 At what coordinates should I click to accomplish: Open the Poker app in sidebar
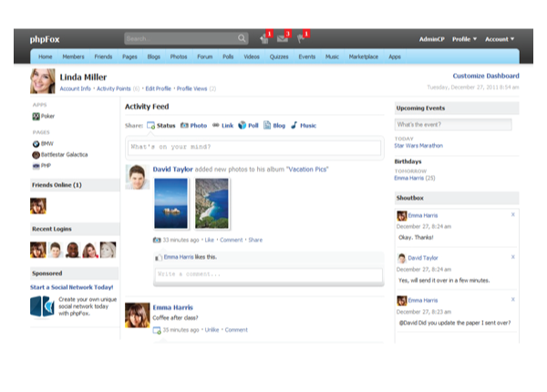(49, 117)
